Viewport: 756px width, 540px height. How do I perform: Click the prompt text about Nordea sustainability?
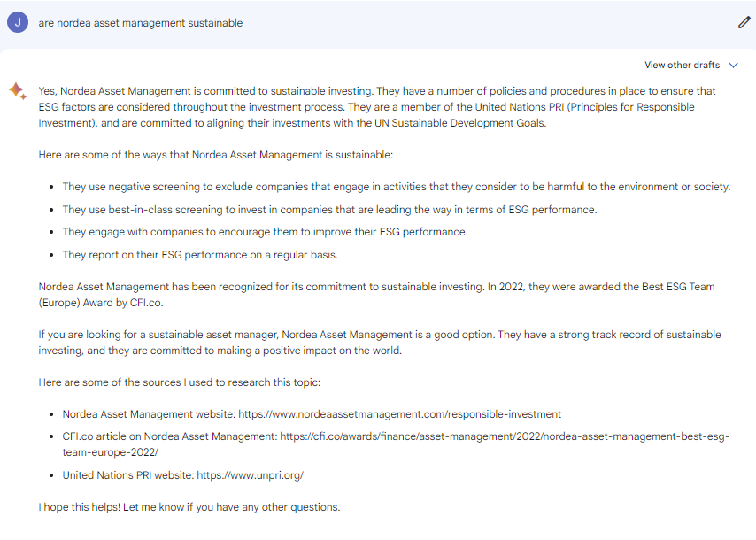pos(140,23)
